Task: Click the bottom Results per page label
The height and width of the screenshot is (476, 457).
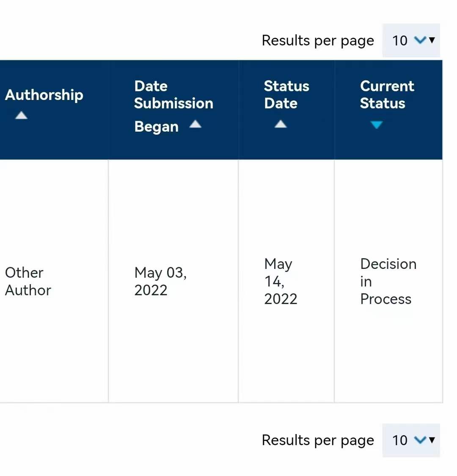Action: click(318, 440)
